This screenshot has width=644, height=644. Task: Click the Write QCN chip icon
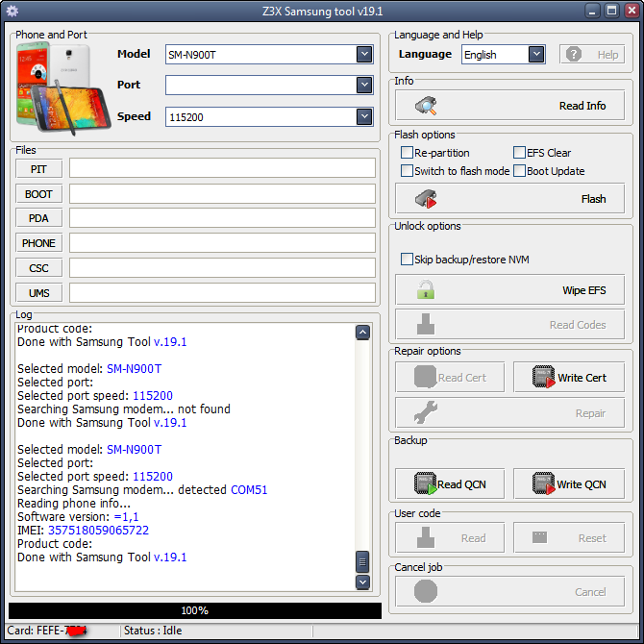[x=543, y=483]
